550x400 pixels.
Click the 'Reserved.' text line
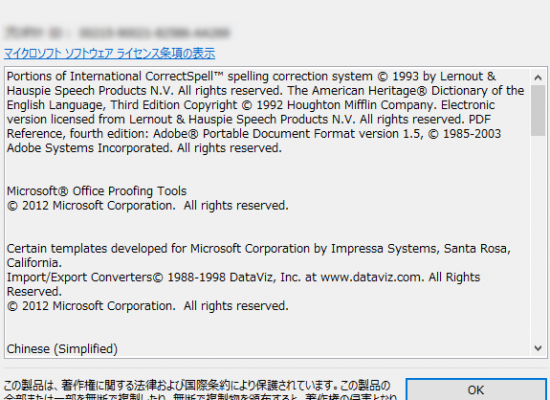[x=34, y=292]
